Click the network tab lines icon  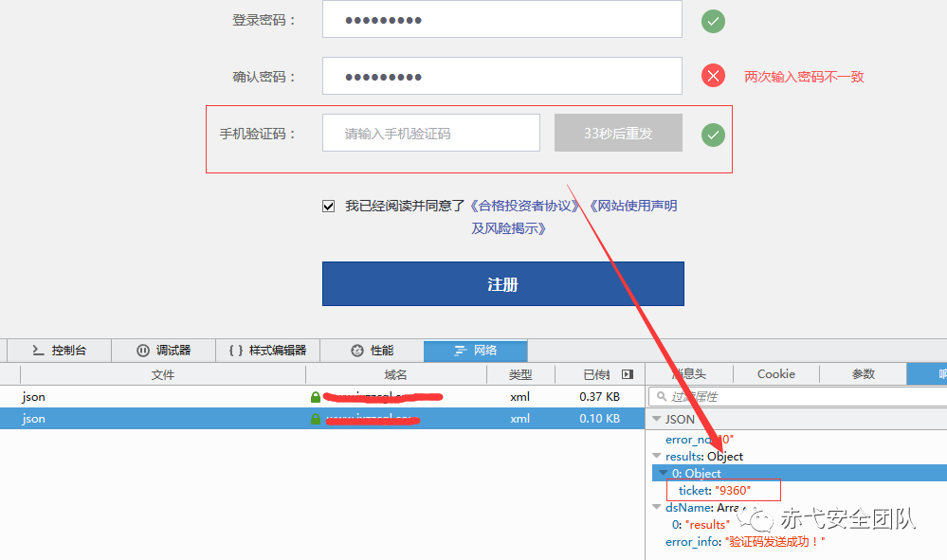click(460, 350)
